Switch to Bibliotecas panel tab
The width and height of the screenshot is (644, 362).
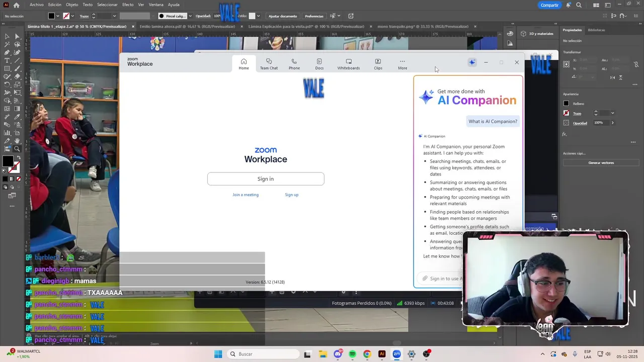(596, 30)
